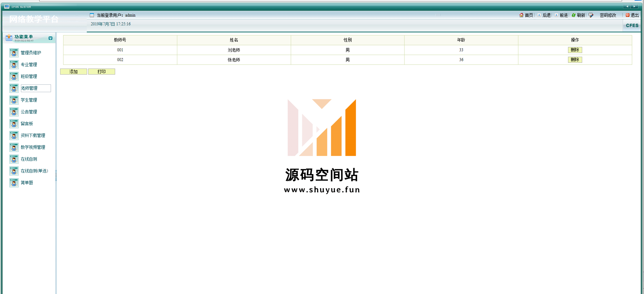Click the 老师管理 sidebar icon
The width and height of the screenshot is (644, 294).
[14, 88]
